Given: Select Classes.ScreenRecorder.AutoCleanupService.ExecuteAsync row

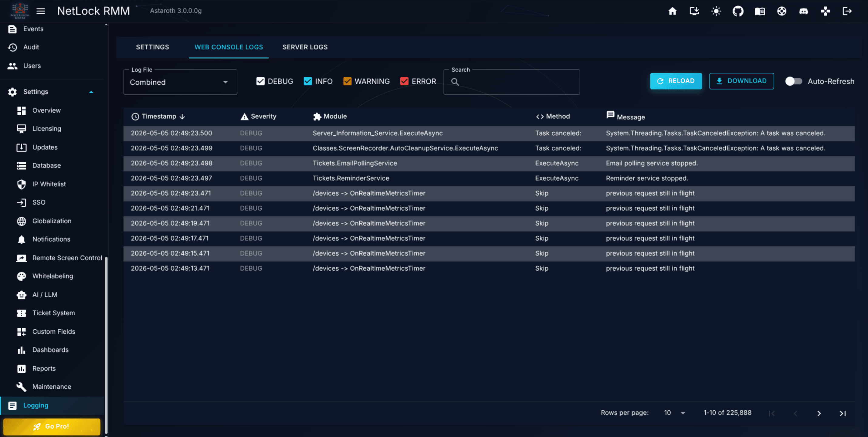Looking at the screenshot, I should click(489, 148).
